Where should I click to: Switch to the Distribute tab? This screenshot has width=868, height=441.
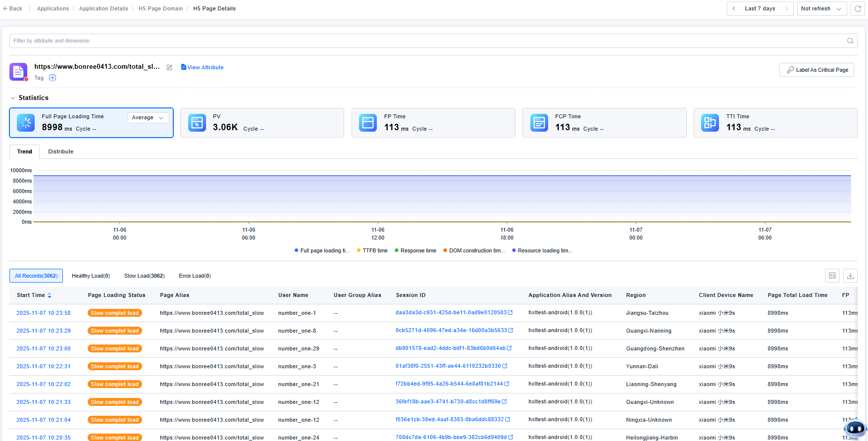click(60, 152)
